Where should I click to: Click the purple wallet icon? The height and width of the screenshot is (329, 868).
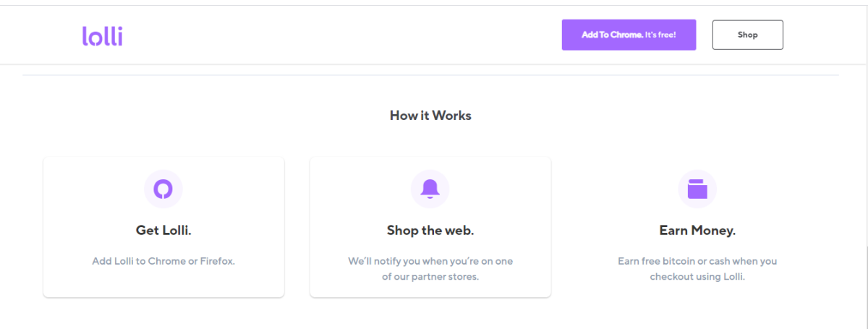click(x=697, y=189)
